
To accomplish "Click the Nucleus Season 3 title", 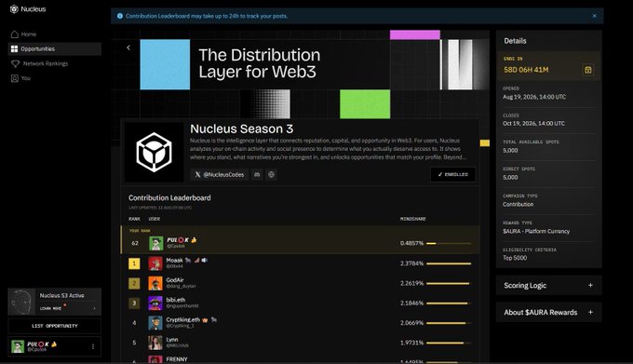I will (x=241, y=128).
